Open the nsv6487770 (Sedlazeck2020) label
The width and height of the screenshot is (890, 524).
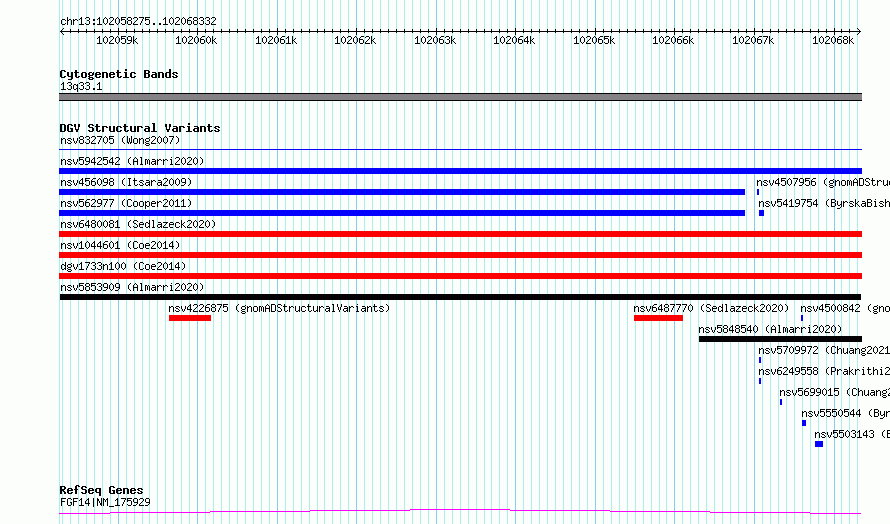point(711,308)
